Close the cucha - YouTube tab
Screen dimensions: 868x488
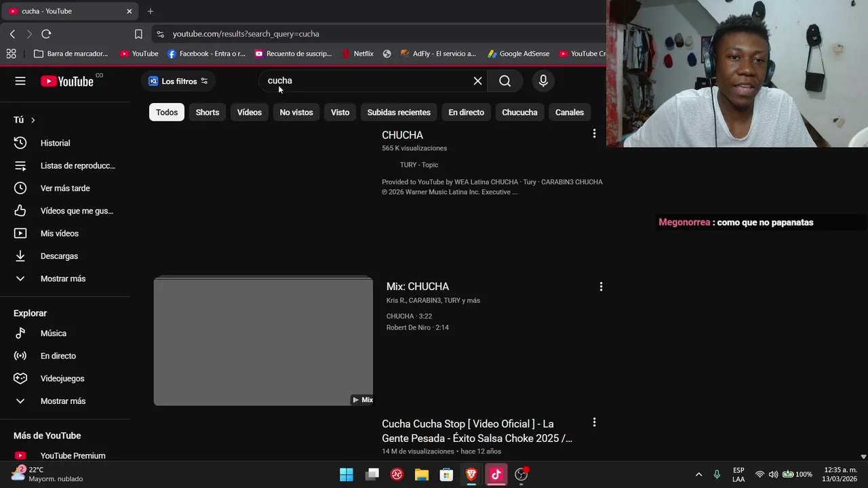tap(129, 11)
